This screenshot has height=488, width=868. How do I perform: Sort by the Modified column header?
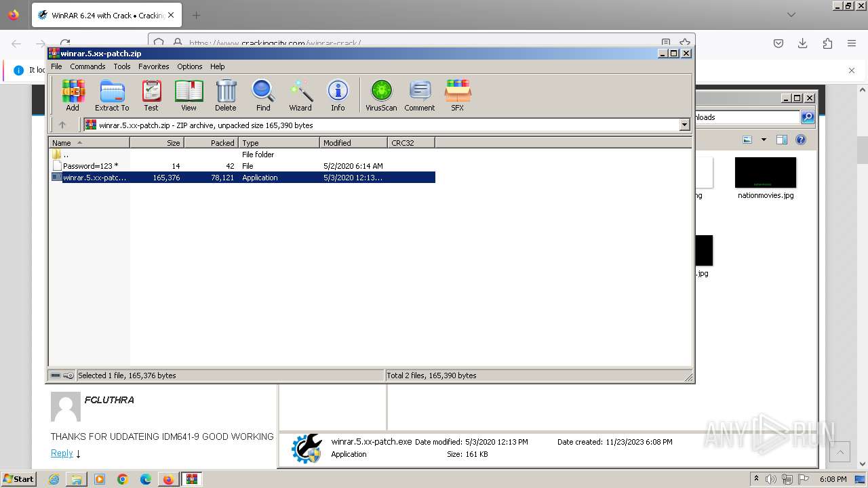click(353, 143)
